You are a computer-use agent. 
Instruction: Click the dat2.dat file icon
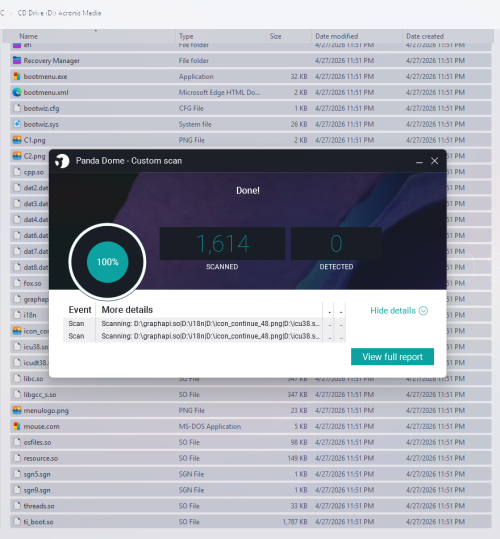coord(17,188)
